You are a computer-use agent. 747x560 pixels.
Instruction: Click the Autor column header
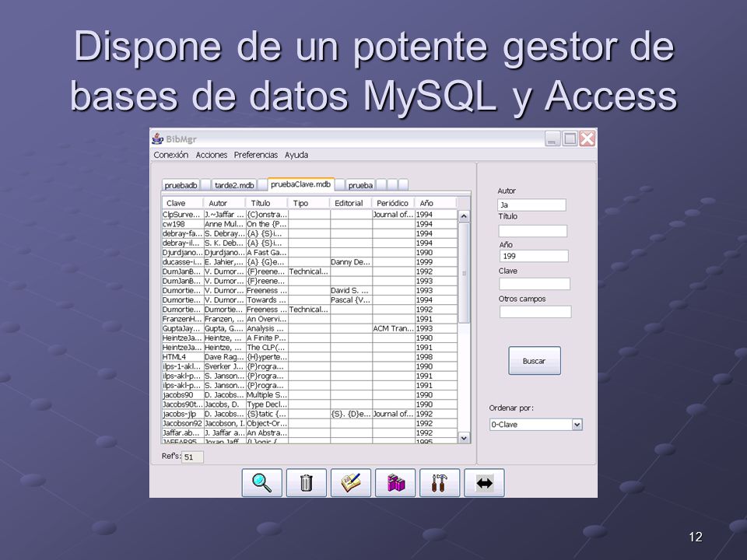[x=224, y=203]
